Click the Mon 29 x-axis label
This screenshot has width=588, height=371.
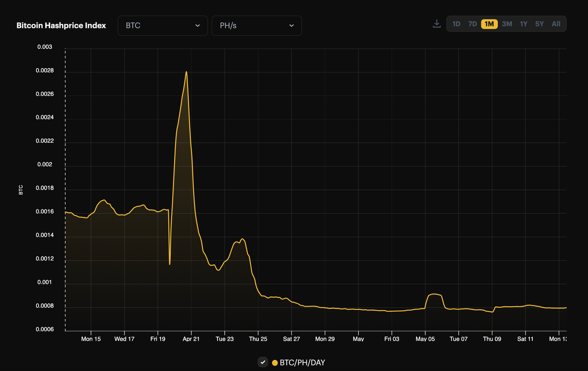coord(325,339)
